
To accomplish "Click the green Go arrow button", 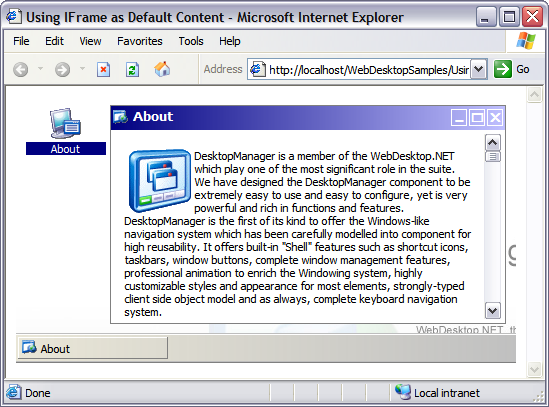I will coord(503,69).
